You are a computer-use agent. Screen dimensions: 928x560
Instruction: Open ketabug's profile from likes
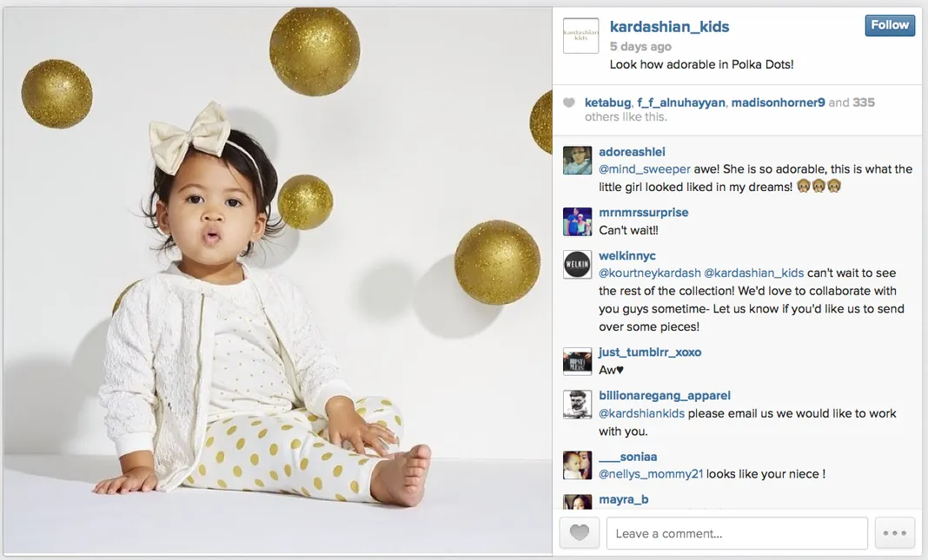click(607, 102)
